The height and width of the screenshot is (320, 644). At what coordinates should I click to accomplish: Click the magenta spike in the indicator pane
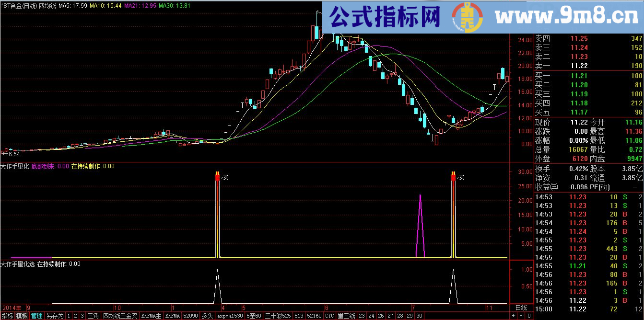(x=421, y=226)
